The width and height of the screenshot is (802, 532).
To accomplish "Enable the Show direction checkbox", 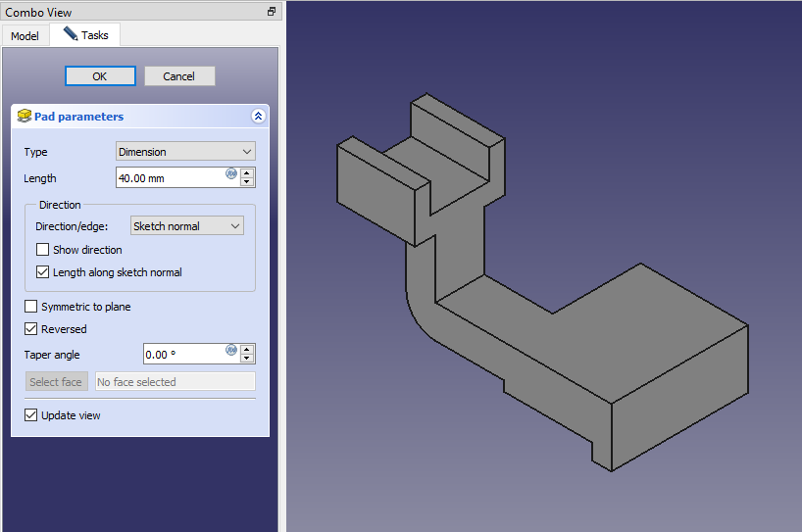I will (43, 250).
